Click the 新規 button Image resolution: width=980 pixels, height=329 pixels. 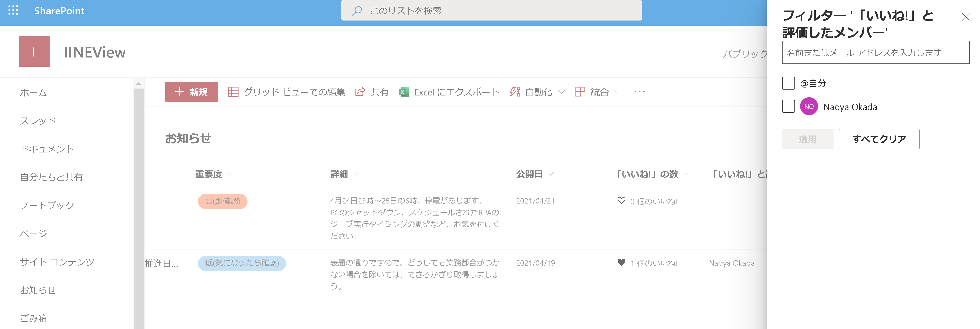[191, 92]
